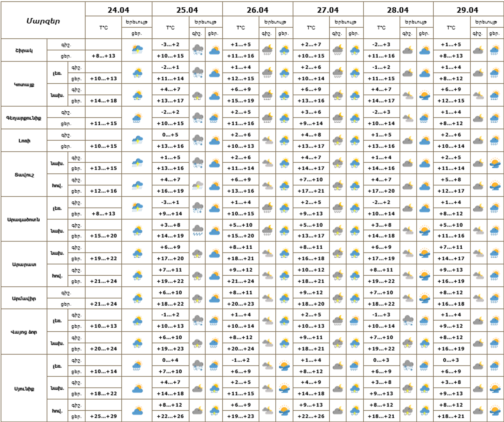The width and height of the screenshot is (504, 422).
Task: Click Շիրակ's night weather icon for 29.04
Action: click(478, 50)
